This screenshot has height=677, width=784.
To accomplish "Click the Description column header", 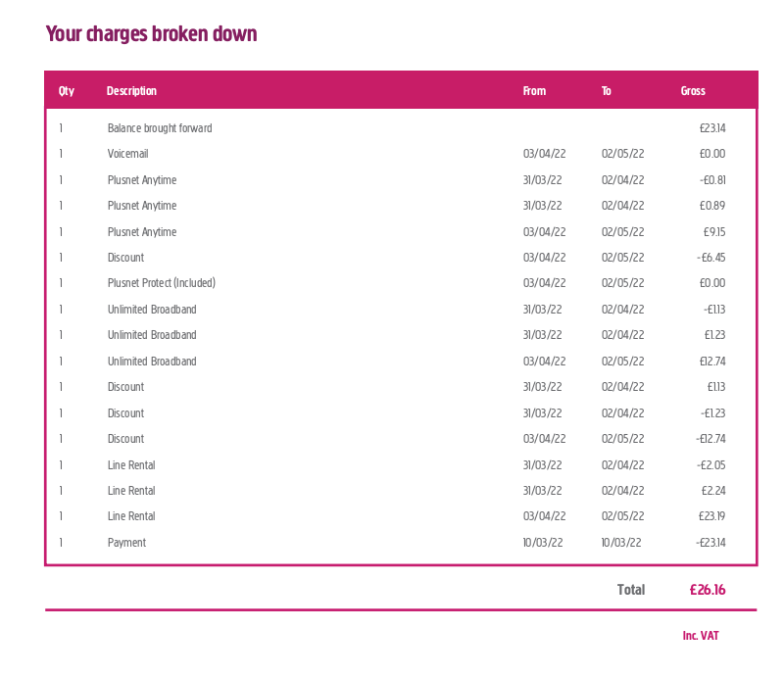I will pos(131,91).
